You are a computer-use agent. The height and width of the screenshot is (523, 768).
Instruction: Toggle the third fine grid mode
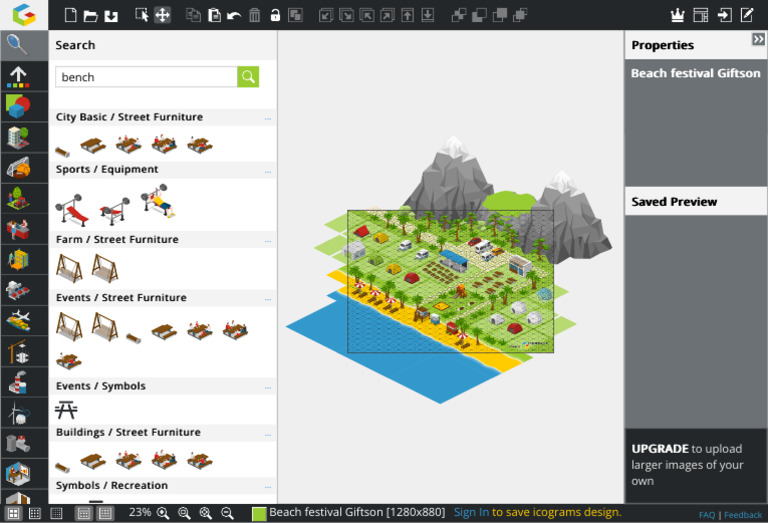tap(56, 513)
